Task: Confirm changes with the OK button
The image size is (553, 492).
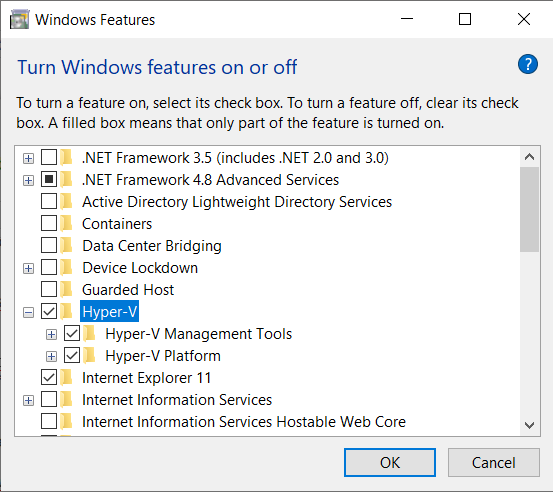Action: pyautogui.click(x=390, y=462)
